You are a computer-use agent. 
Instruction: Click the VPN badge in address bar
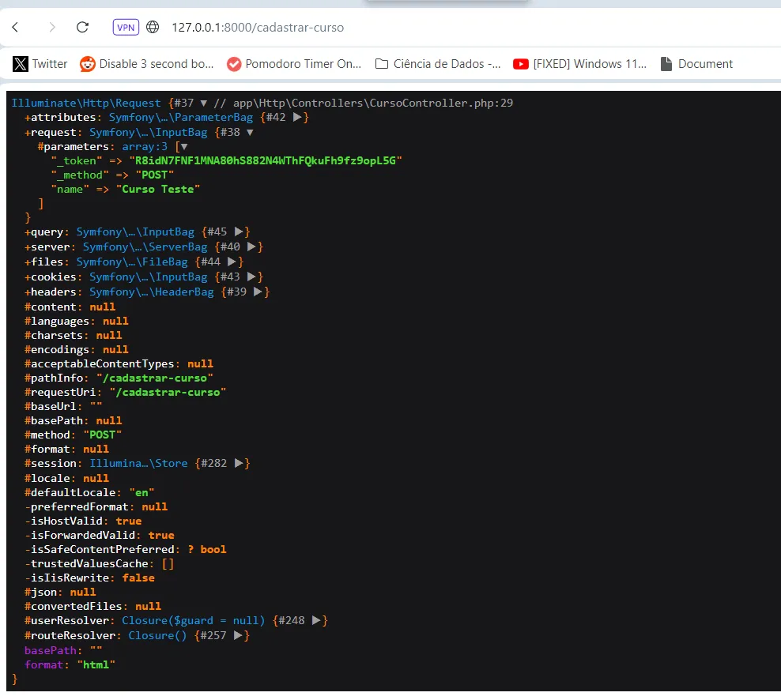[126, 28]
